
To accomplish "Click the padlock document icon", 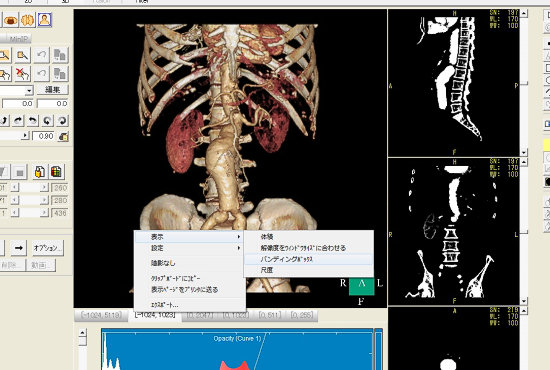I will coord(40,171).
